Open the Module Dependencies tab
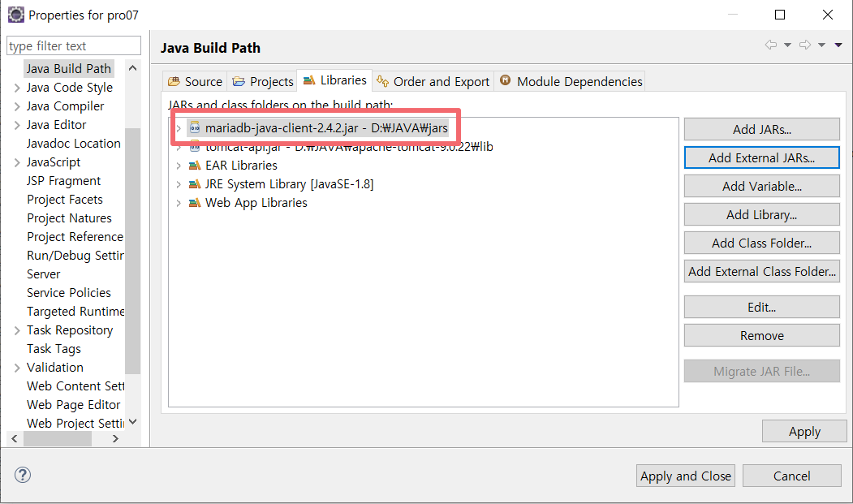Screen dimensions: 853x504 tap(570, 82)
